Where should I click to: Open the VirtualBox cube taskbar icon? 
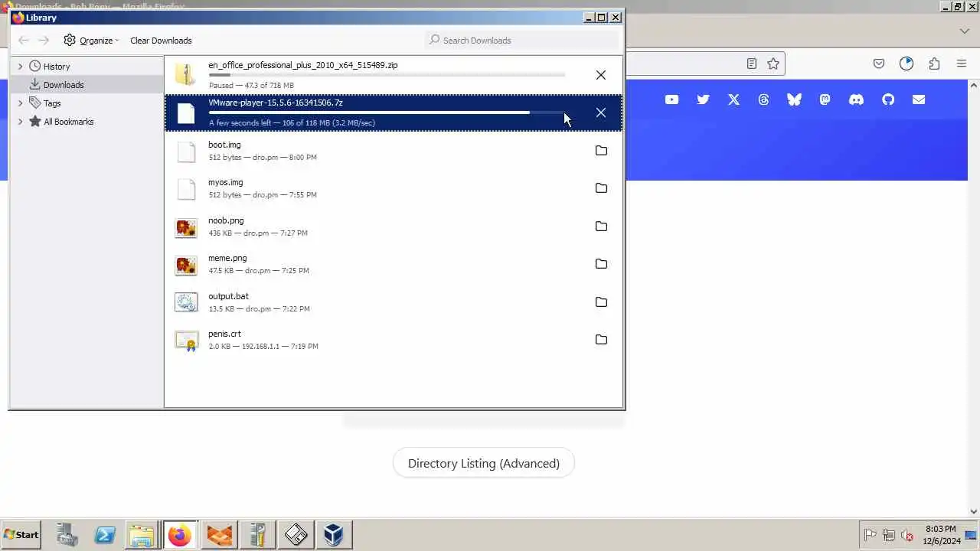333,535
